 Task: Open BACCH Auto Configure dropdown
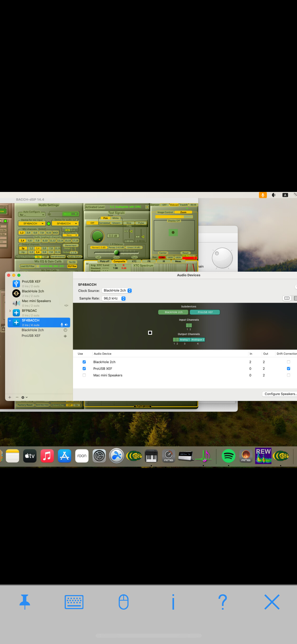[x=32, y=215]
